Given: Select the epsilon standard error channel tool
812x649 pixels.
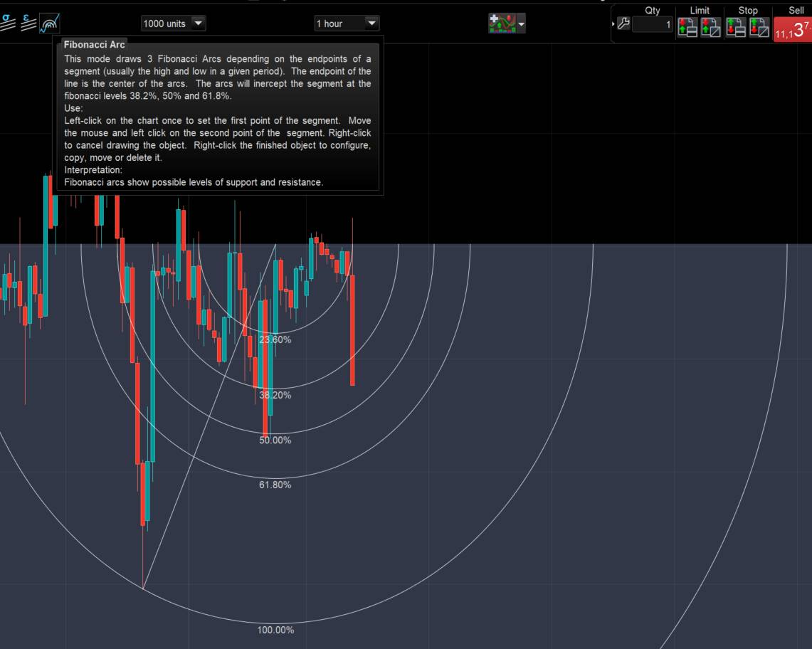Looking at the screenshot, I should tap(28, 23).
